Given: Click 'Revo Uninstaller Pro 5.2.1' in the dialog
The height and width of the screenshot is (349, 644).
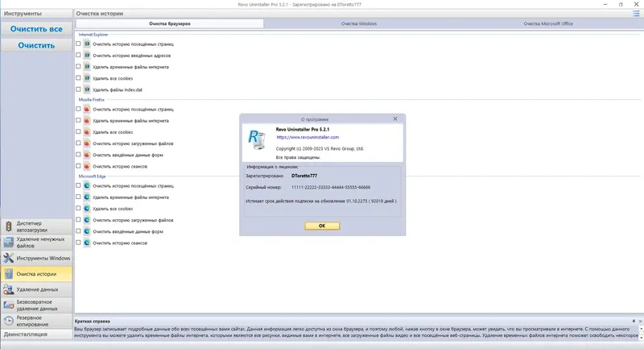Looking at the screenshot, I should (x=303, y=129).
